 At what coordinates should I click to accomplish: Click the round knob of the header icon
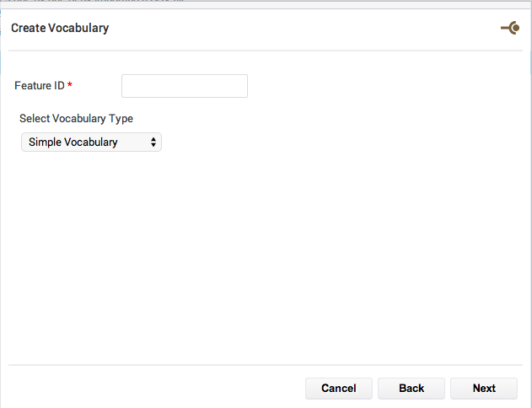click(x=514, y=28)
